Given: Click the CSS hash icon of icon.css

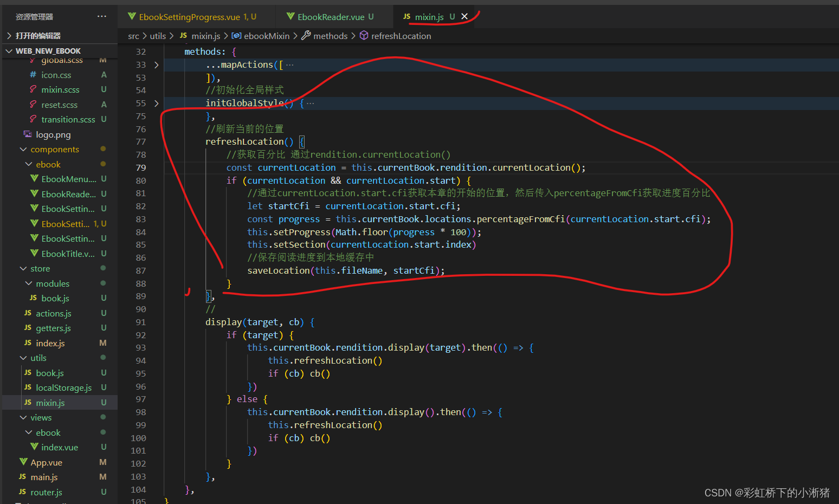Looking at the screenshot, I should [33, 75].
